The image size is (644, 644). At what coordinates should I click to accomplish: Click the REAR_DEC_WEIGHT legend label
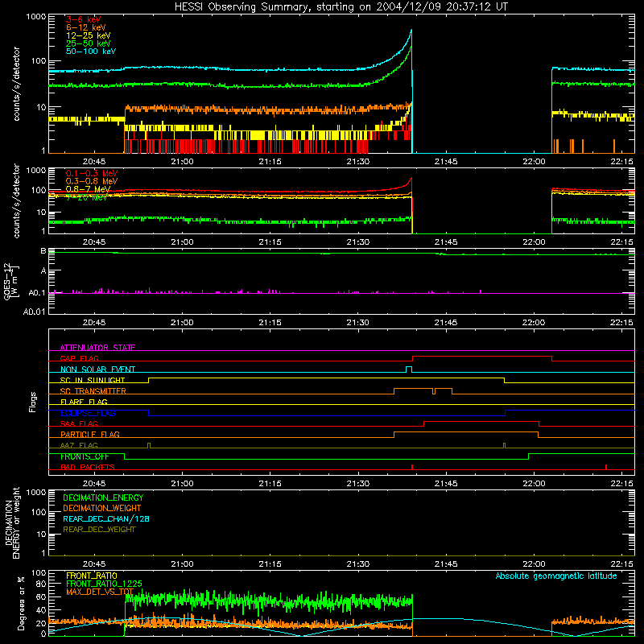pyautogui.click(x=99, y=530)
